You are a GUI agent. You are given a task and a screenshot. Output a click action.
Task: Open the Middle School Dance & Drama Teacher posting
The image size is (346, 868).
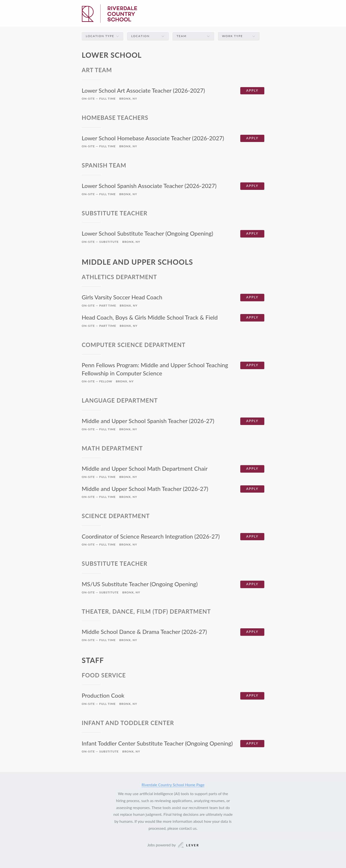click(144, 632)
